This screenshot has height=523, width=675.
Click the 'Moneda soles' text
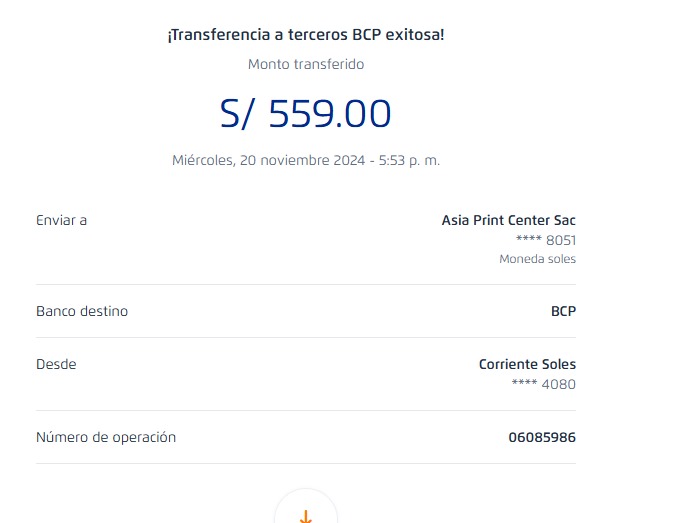click(537, 259)
